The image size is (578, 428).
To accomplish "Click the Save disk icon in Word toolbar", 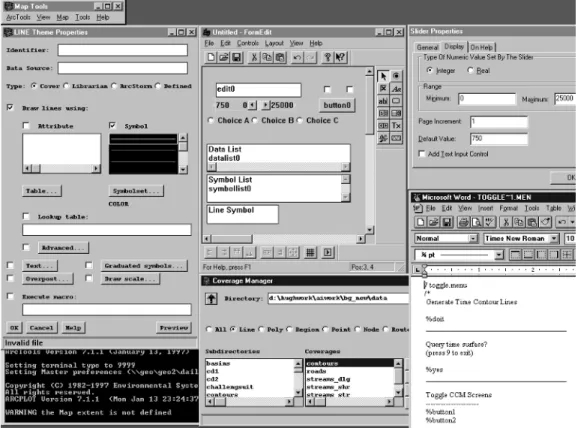I will pyautogui.click(x=446, y=222).
